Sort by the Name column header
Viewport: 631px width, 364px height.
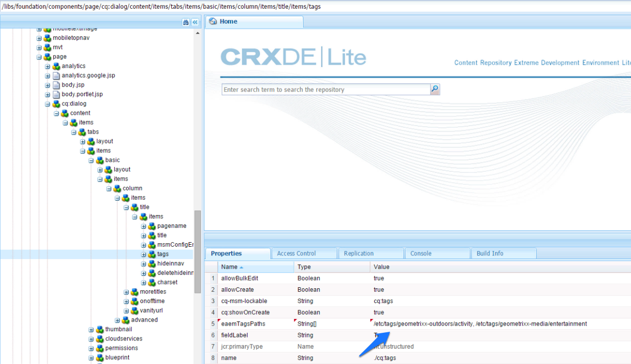[256, 267]
